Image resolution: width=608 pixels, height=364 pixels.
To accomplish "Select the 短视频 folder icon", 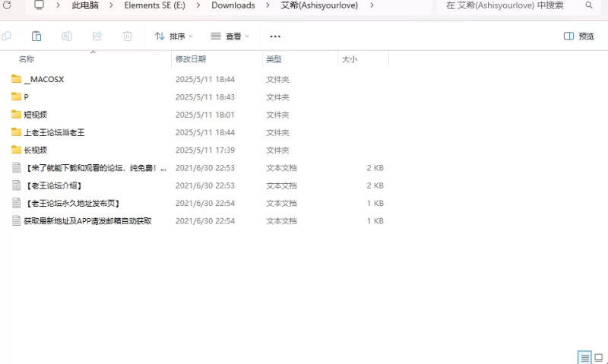I will click(16, 114).
